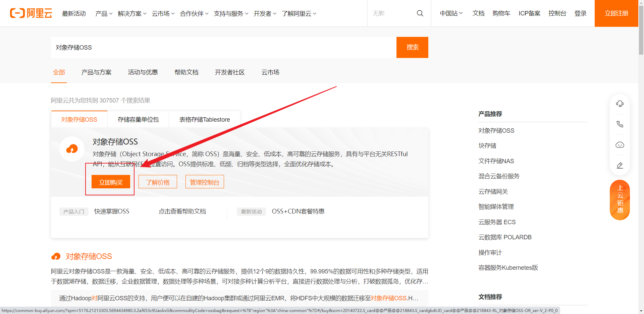Open the 购物车 link
Viewport: 644px width, 314px height.
(501, 13)
